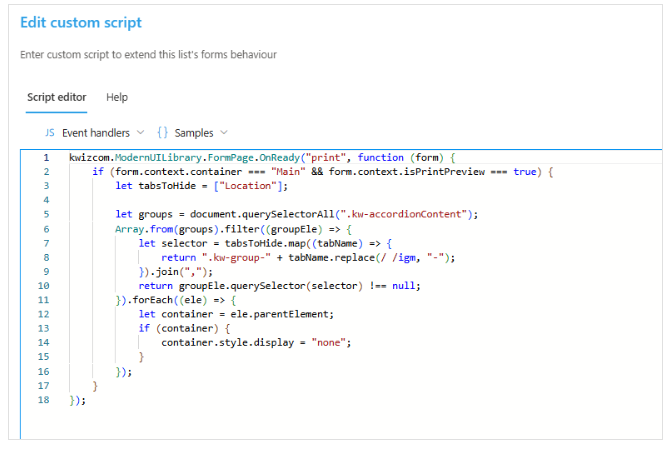The image size is (667, 450).
Task: Click the "print" string in line 1
Action: [x=325, y=158]
